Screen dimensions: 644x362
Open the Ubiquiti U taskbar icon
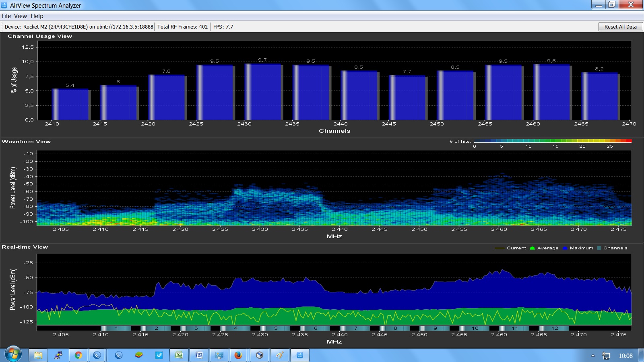(x=159, y=355)
